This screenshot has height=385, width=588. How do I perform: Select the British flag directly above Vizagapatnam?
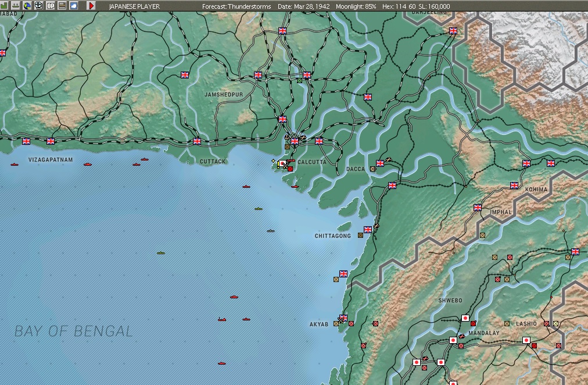tap(50, 141)
